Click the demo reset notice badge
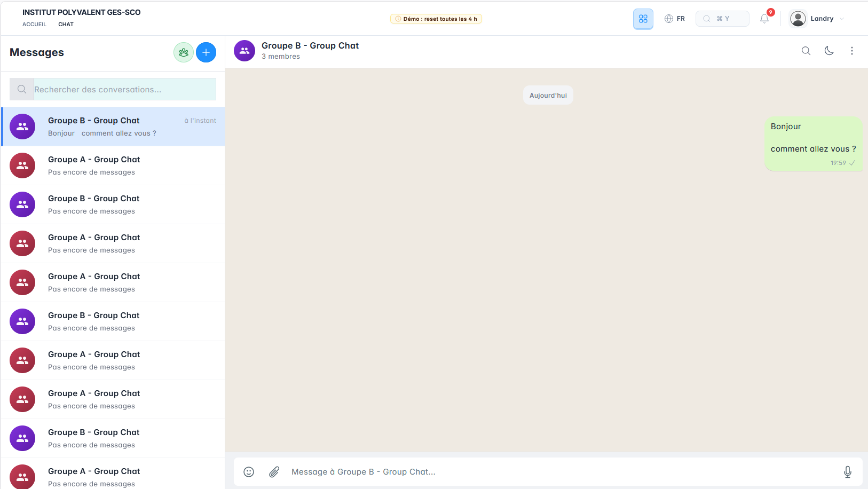Viewport: 868px width, 489px height. click(x=436, y=19)
